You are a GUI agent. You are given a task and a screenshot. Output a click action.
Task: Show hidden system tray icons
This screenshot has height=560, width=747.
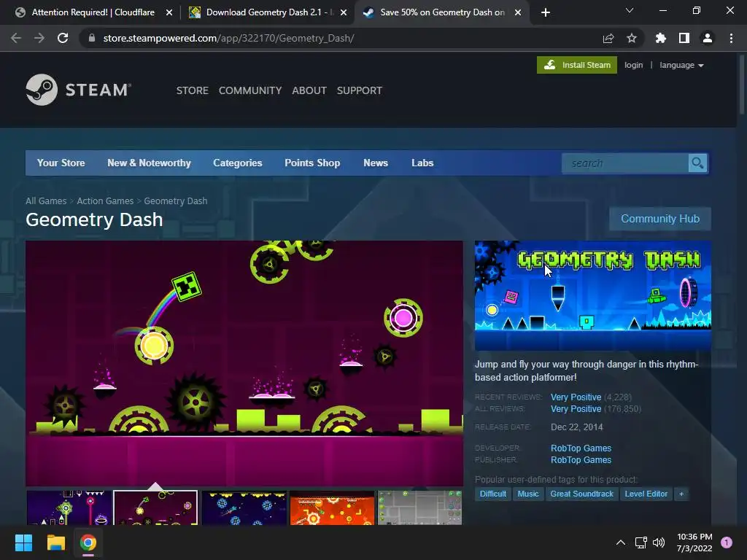[621, 542]
